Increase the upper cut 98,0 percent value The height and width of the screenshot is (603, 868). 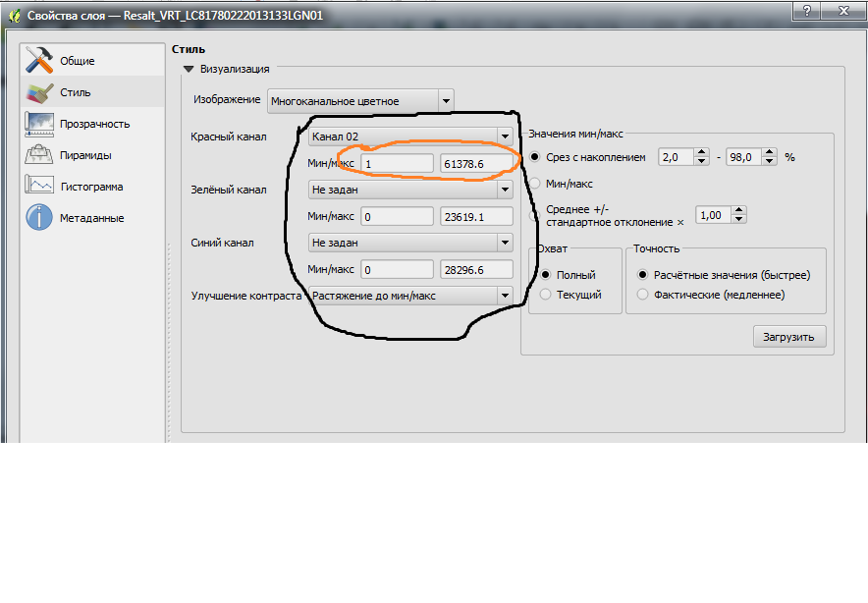tap(769, 153)
